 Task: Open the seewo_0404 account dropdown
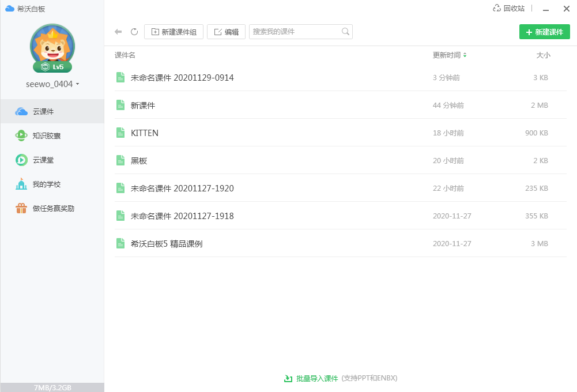pos(52,84)
